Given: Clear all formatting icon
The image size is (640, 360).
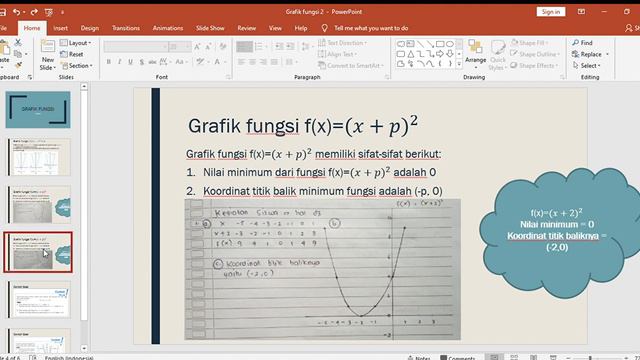Looking at the screenshot, I should point(223,47).
